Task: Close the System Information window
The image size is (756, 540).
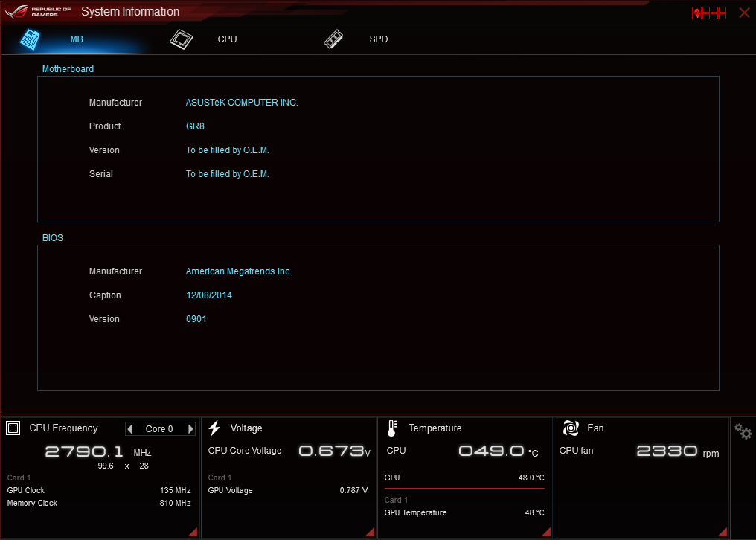Action: point(744,13)
